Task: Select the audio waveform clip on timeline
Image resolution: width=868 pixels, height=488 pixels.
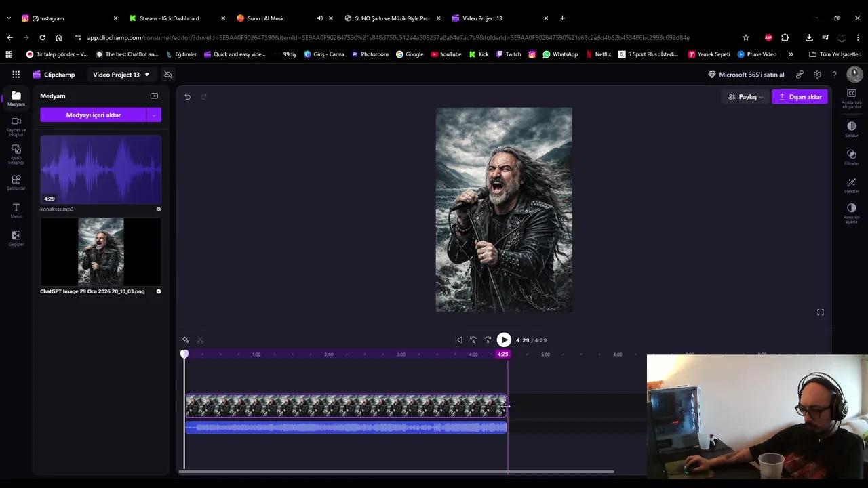Action: pos(346,428)
